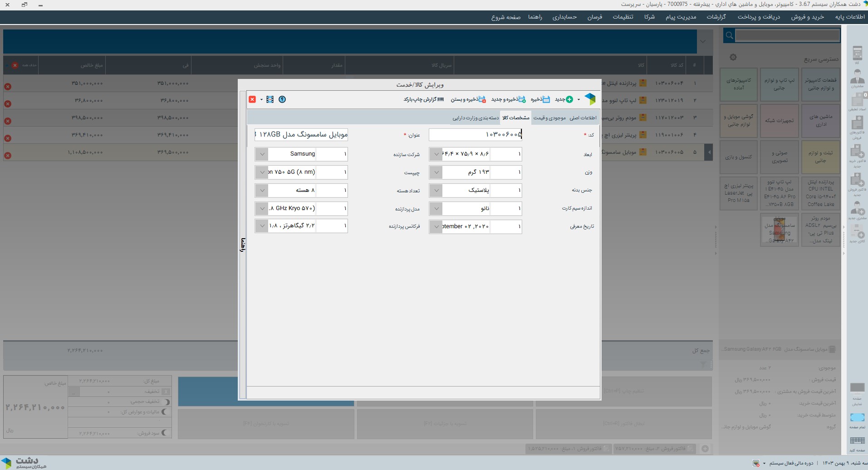
Task: Click the کد field containing 103006005
Action: 476,135
